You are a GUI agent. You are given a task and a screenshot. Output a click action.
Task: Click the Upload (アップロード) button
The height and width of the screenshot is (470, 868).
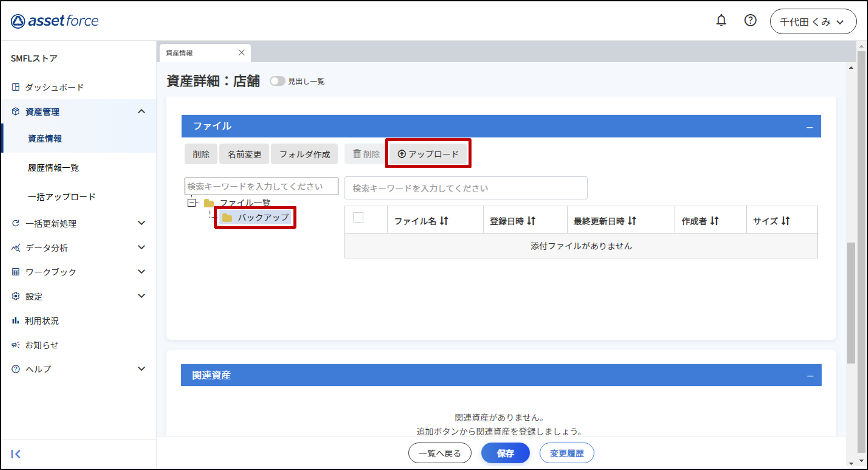[428, 154]
